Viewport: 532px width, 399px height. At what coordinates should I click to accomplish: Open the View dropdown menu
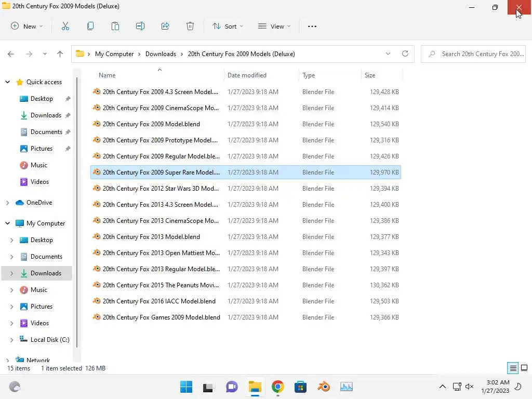point(274,26)
